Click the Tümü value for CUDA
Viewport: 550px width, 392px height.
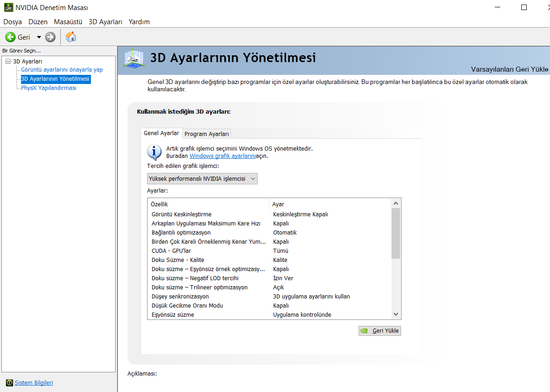pos(280,251)
